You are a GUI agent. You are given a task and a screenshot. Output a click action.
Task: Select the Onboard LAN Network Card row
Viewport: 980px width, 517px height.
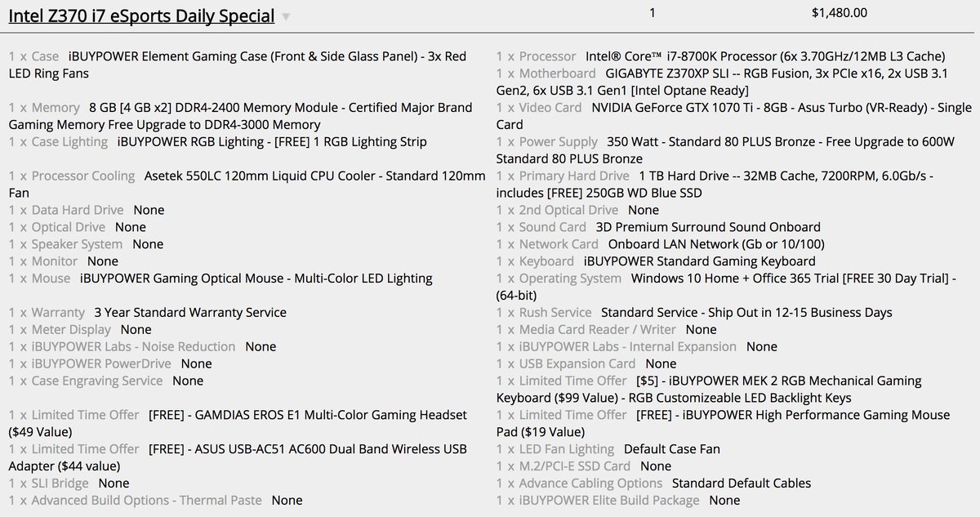click(661, 244)
